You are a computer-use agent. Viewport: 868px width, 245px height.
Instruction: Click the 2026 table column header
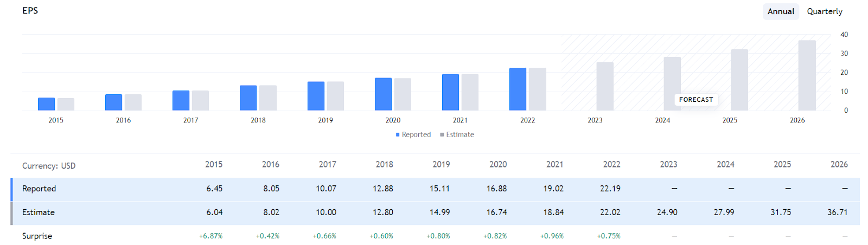click(839, 164)
